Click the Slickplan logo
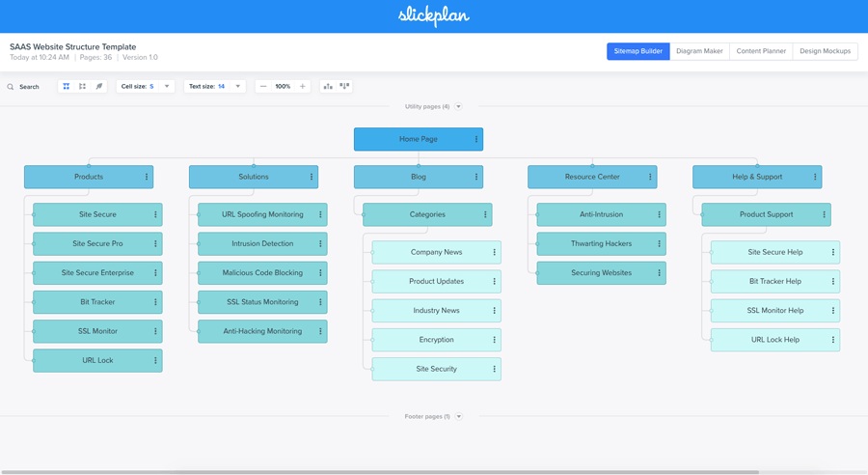868x475 pixels. click(x=434, y=16)
